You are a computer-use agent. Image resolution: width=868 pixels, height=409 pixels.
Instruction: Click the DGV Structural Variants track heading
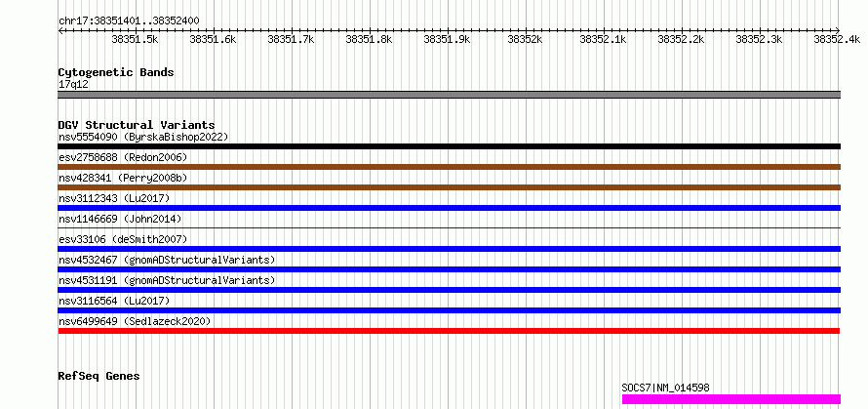click(137, 125)
